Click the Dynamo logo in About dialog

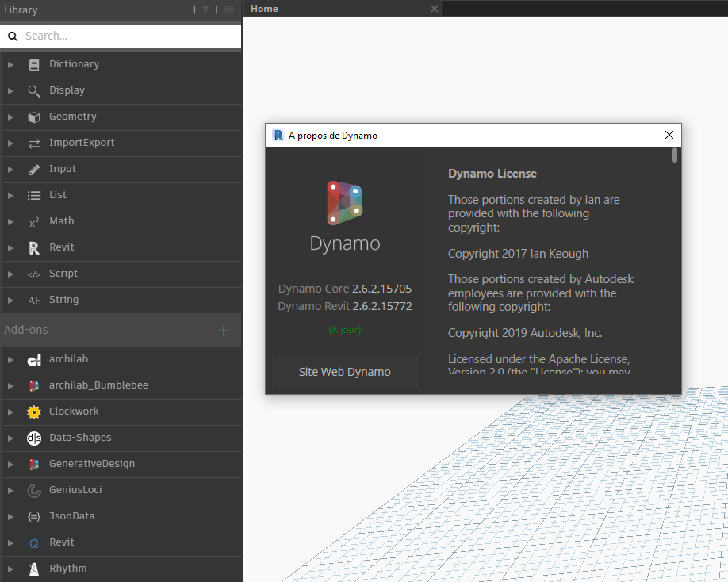coord(345,203)
